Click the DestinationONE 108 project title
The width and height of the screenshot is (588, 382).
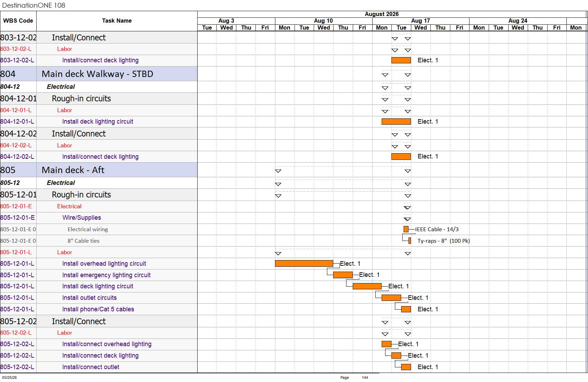pyautogui.click(x=33, y=5)
